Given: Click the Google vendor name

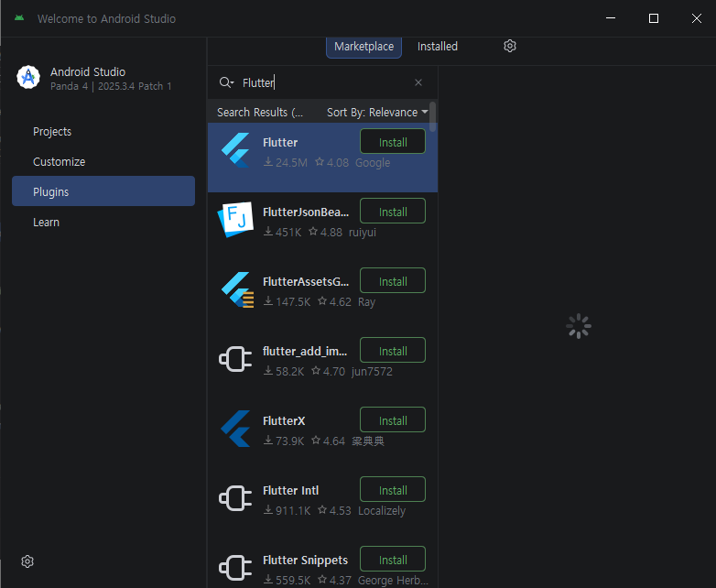Looking at the screenshot, I should pos(373,163).
